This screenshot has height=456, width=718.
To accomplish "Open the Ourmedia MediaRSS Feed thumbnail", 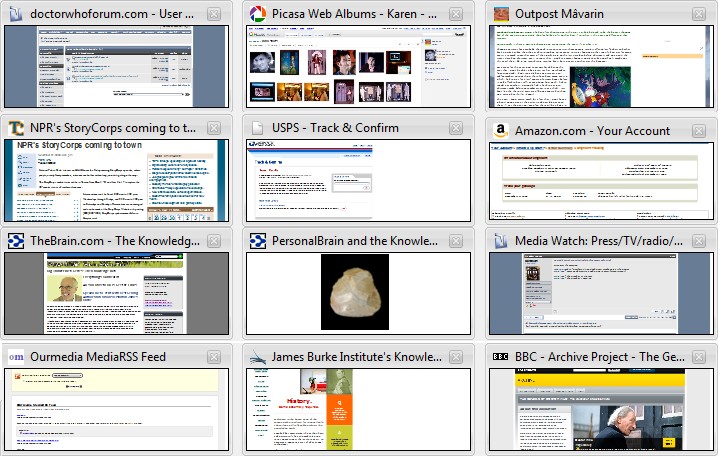I will (x=116, y=409).
